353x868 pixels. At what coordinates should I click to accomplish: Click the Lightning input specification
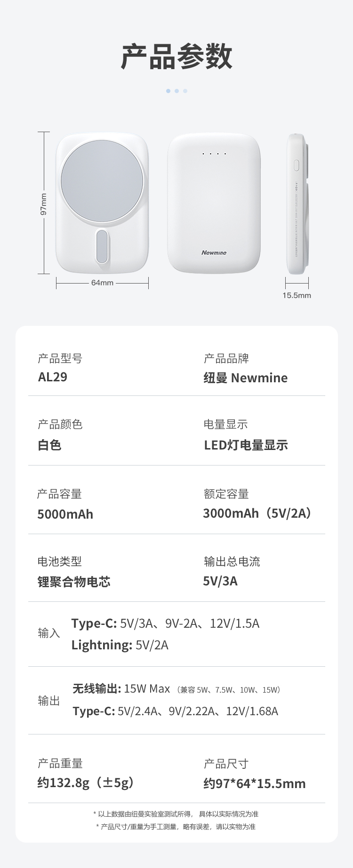pyautogui.click(x=120, y=645)
